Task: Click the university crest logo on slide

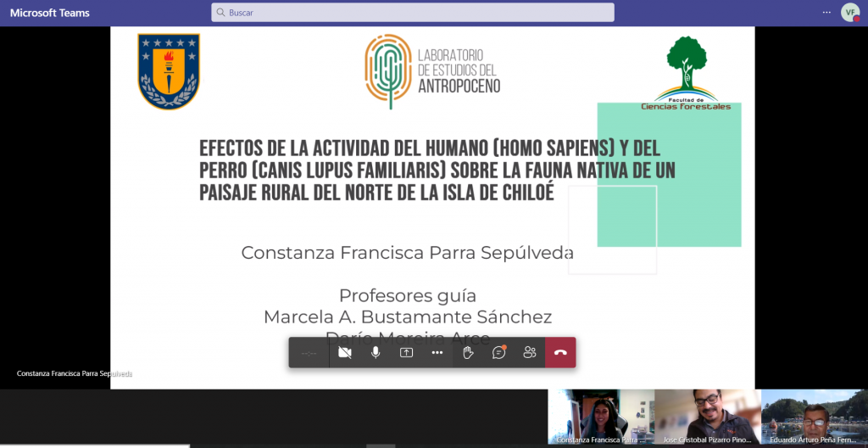Action: [169, 71]
